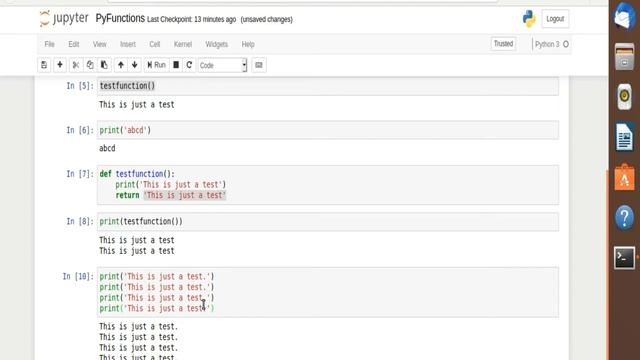
Task: Open cell type dropdown showing Code
Action: coord(222,65)
